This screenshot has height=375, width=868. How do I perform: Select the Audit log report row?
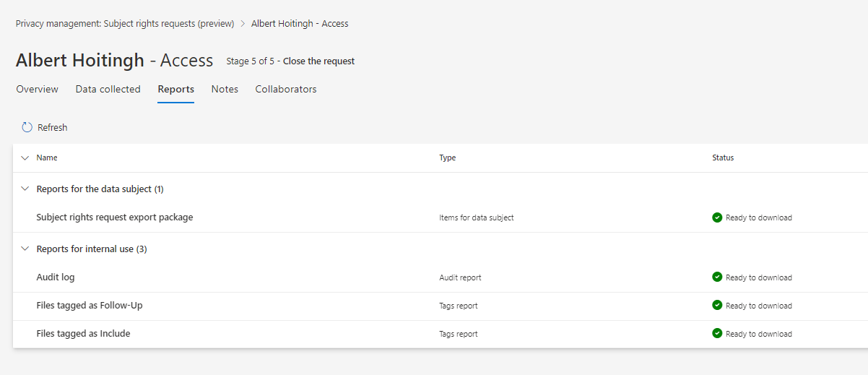pyautogui.click(x=56, y=277)
